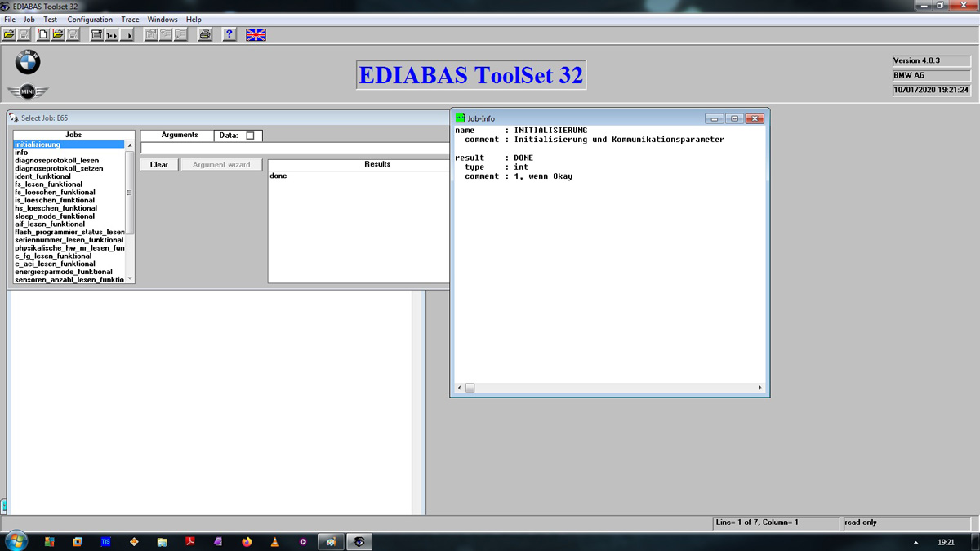Open the Windows menu
This screenshot has width=980, height=551.
coord(163,20)
